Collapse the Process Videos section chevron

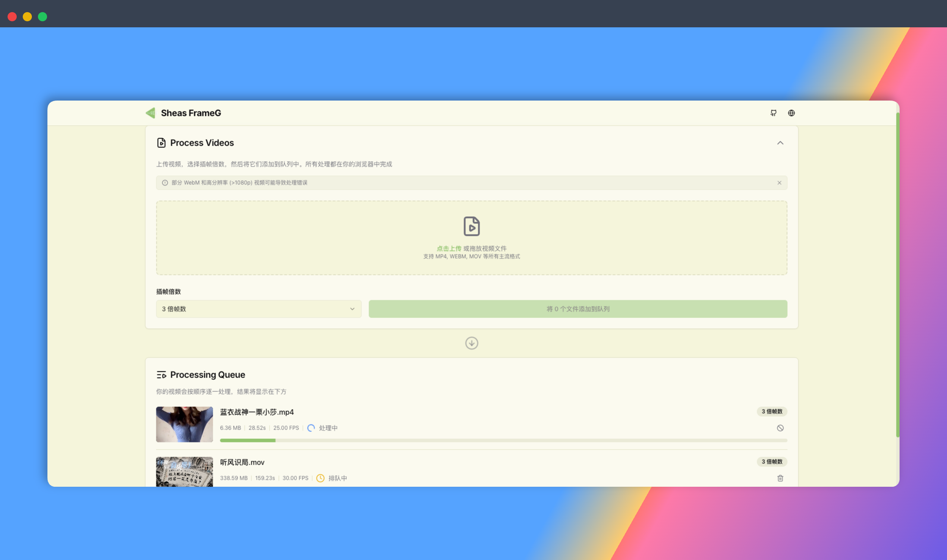coord(780,143)
